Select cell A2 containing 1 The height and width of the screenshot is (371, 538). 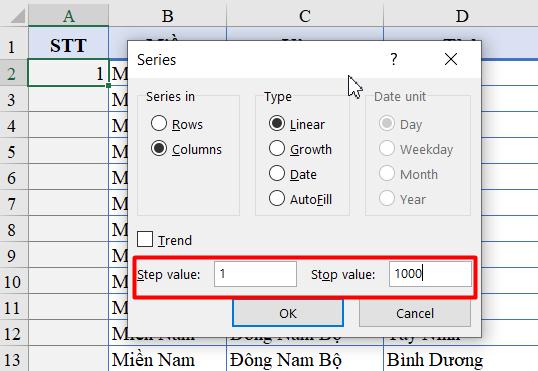(x=68, y=73)
